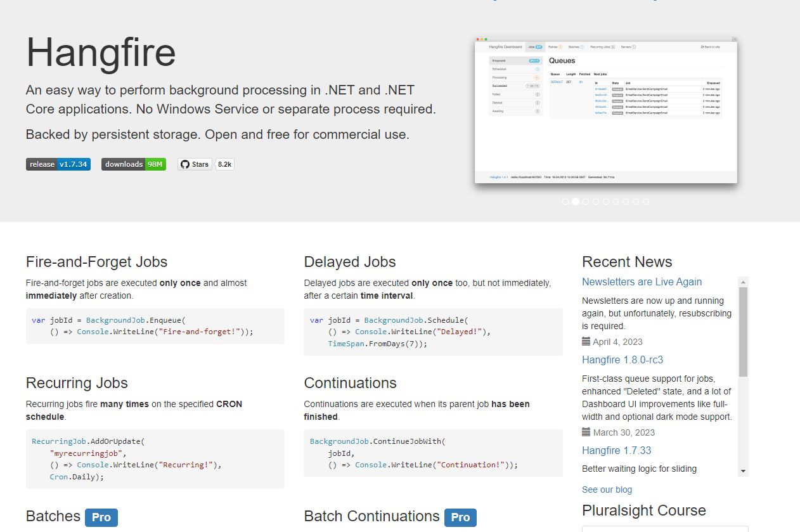Show the sixth carousel slide via its dot
Image resolution: width=800 pixels, height=532 pixels.
616,202
